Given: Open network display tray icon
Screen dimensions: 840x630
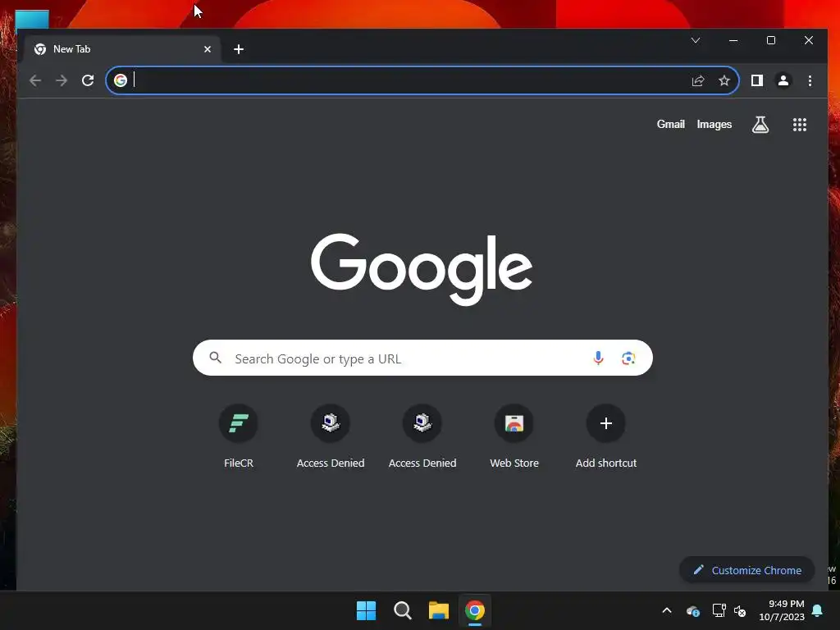Looking at the screenshot, I should (x=719, y=610).
